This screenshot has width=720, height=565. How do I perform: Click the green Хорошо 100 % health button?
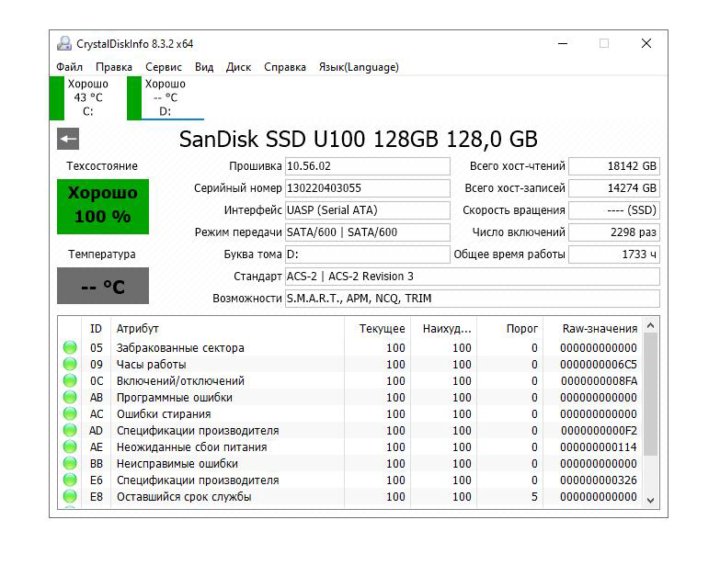point(103,205)
